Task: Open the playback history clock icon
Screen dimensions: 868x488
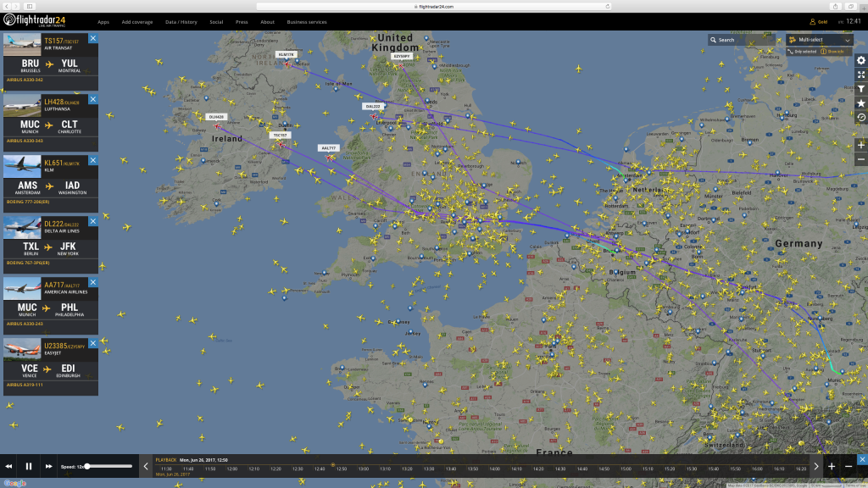Action: pos(861,118)
